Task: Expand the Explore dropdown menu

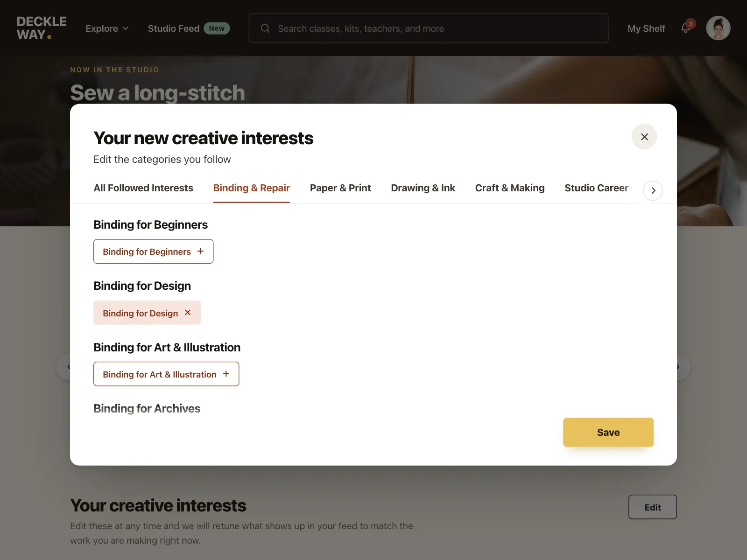Action: click(107, 28)
